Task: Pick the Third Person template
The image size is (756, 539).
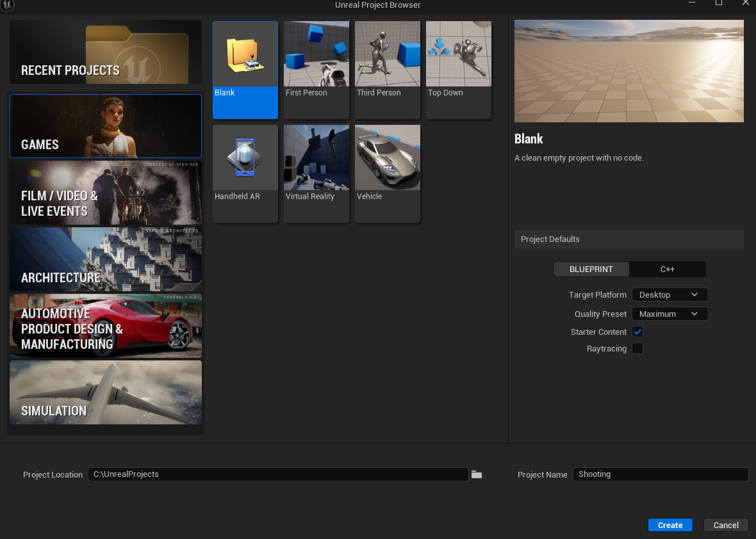Action: [388, 70]
